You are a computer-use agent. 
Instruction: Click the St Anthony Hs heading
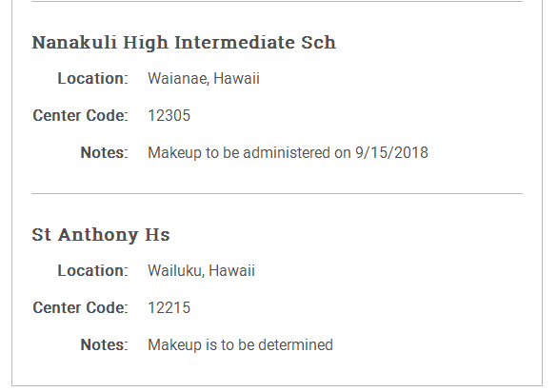pyautogui.click(x=101, y=235)
